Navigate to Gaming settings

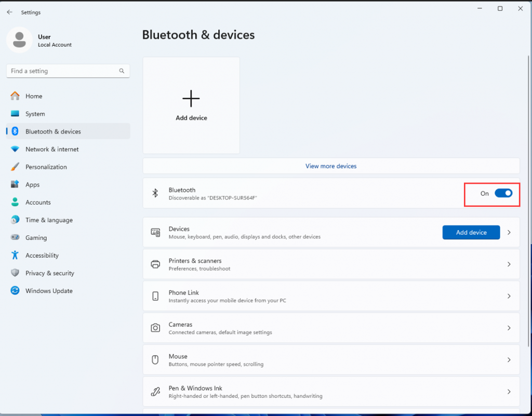pos(68,237)
